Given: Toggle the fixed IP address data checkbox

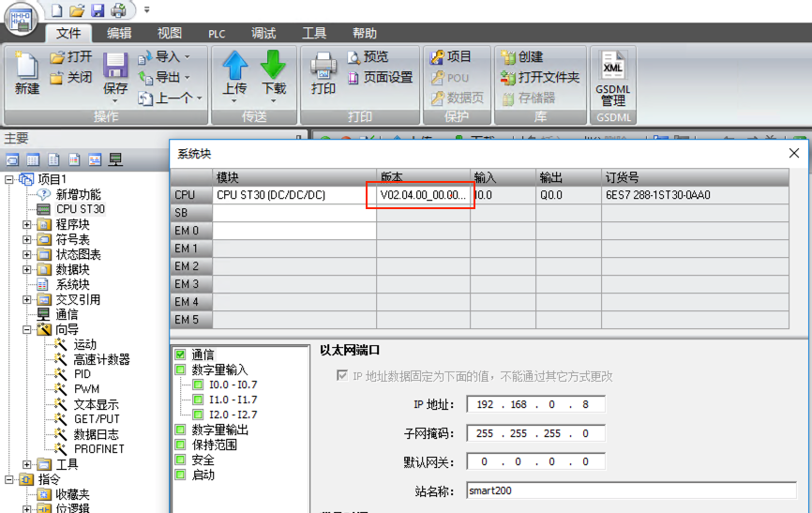Looking at the screenshot, I should [x=342, y=376].
